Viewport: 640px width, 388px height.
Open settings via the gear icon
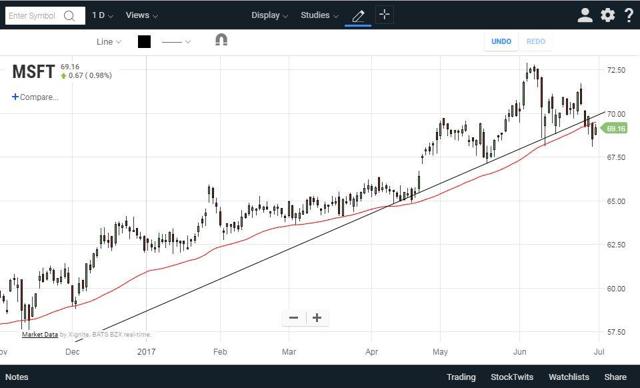(608, 15)
